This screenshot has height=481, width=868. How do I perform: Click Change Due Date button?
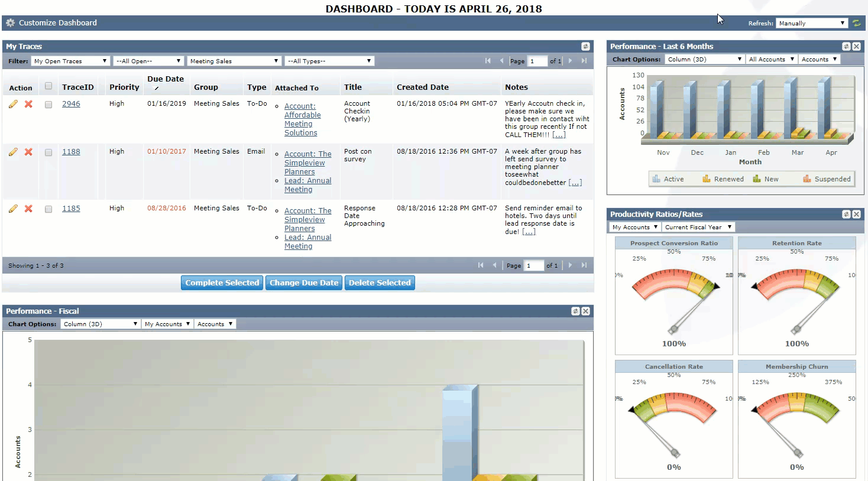pos(304,283)
